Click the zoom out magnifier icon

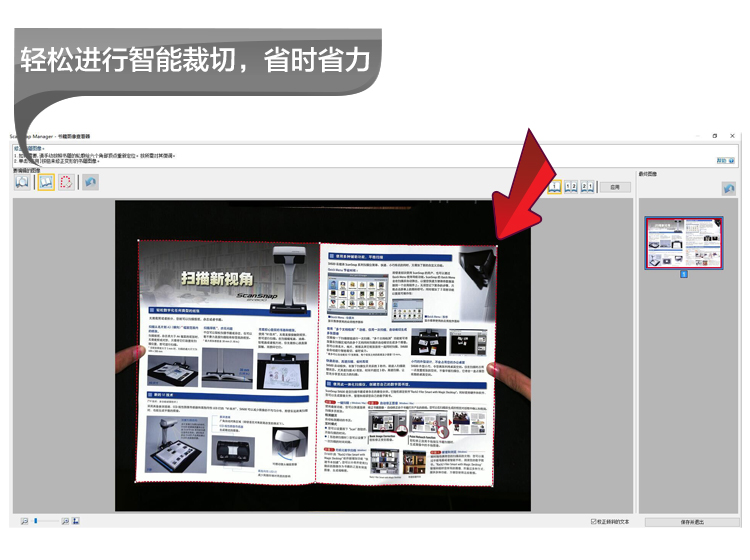click(x=23, y=521)
